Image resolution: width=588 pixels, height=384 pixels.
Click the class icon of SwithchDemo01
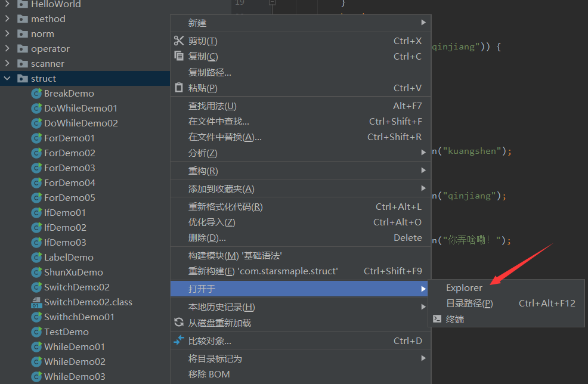[36, 317]
